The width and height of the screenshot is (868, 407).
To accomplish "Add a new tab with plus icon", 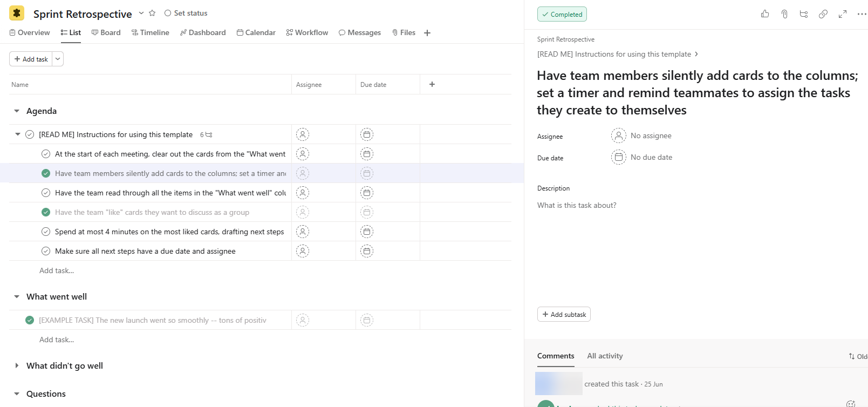I will pos(427,33).
